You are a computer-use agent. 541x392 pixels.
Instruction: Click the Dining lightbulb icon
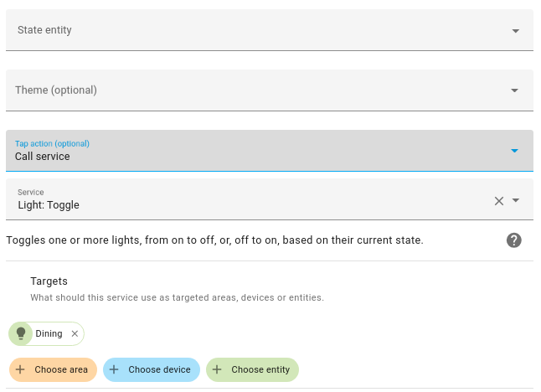pyautogui.click(x=21, y=333)
